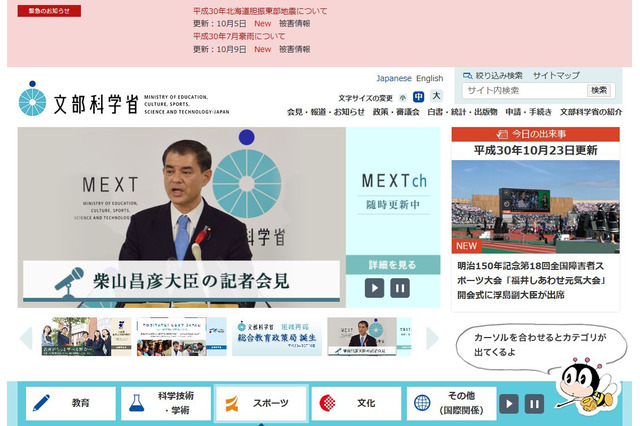This screenshot has height=426, width=640.
Task: Open the 文化 category tab
Action: pyautogui.click(x=356, y=404)
